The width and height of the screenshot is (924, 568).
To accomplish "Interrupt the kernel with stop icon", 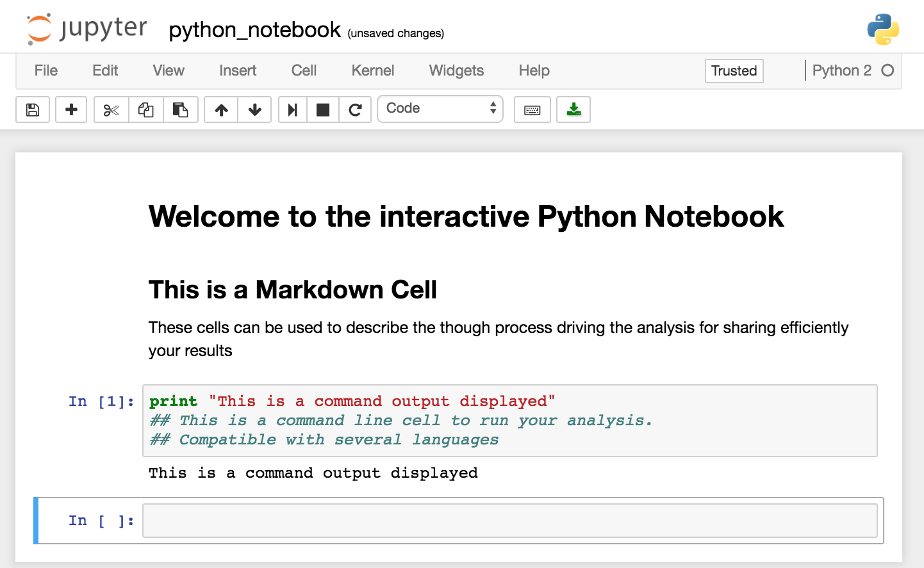I will (x=323, y=110).
